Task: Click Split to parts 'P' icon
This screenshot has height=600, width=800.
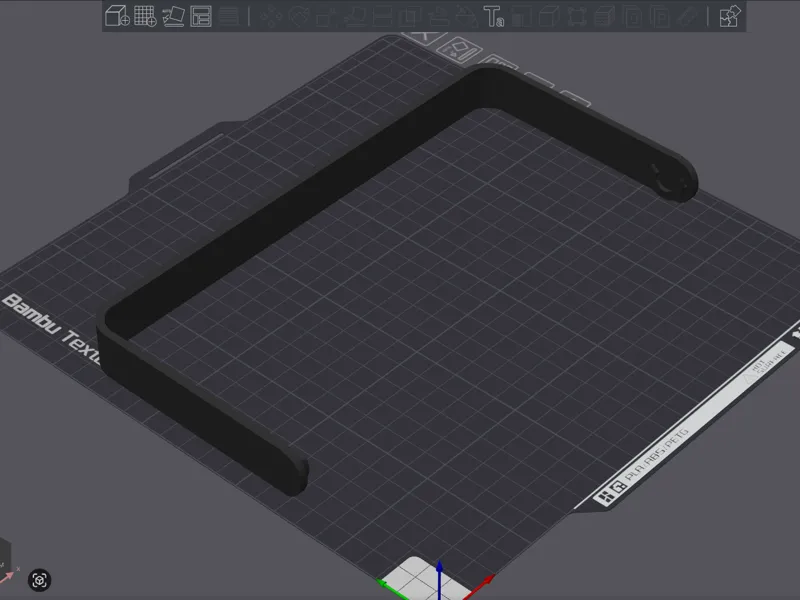Action: (x=660, y=16)
